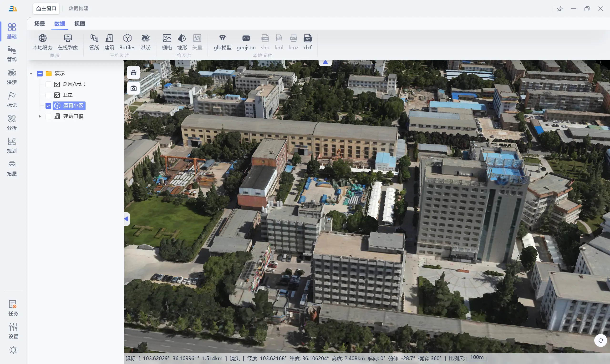Collapse the left layer panel arrow
Screen dimensions: 610x364
[126, 218]
